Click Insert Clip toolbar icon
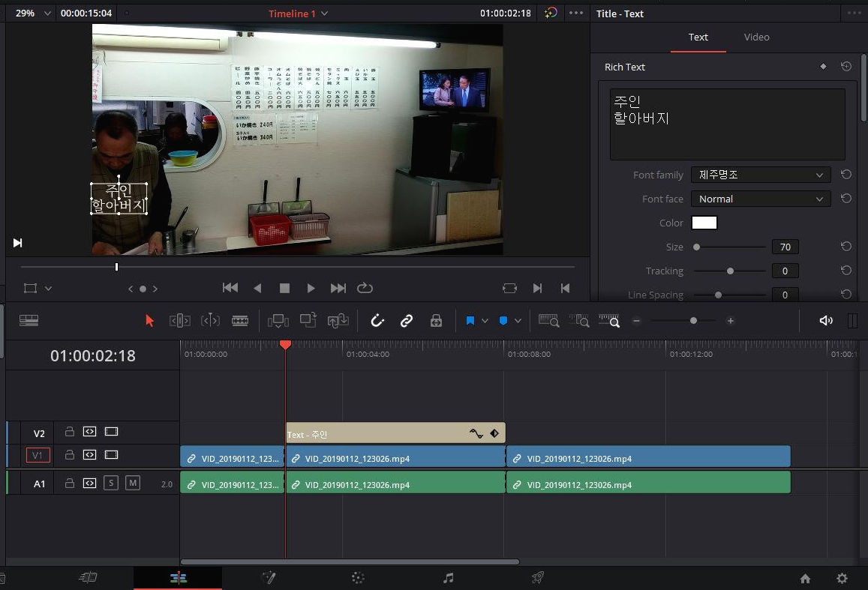868x590 pixels. pos(278,321)
